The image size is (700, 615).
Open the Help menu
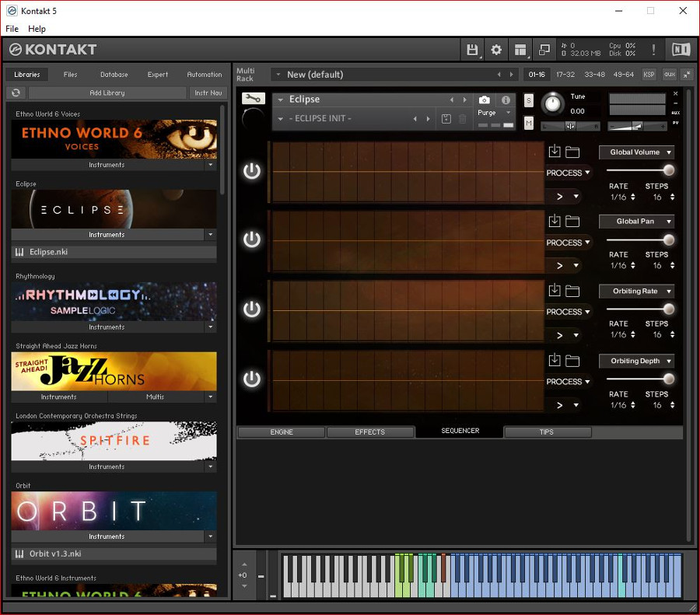coord(37,29)
